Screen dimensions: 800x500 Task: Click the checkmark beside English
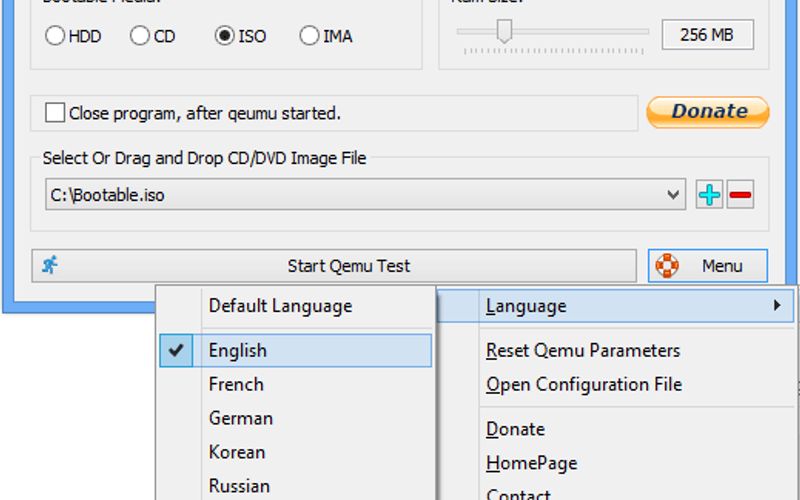[177, 350]
